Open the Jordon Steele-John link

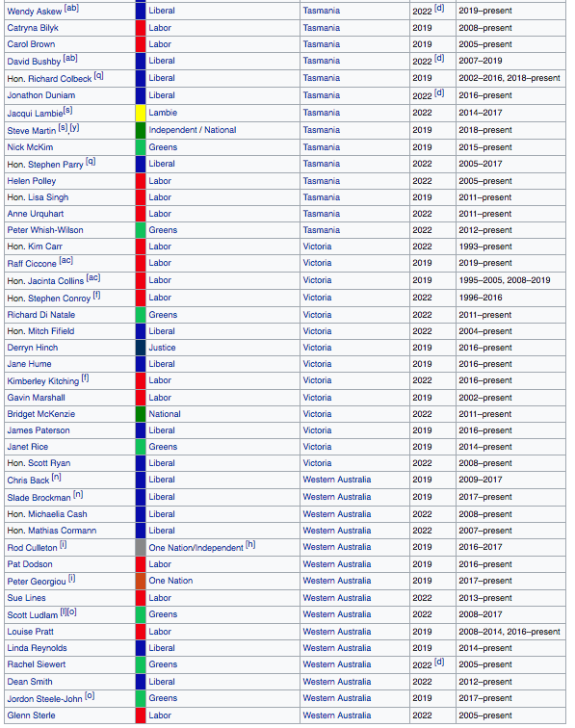(44, 699)
